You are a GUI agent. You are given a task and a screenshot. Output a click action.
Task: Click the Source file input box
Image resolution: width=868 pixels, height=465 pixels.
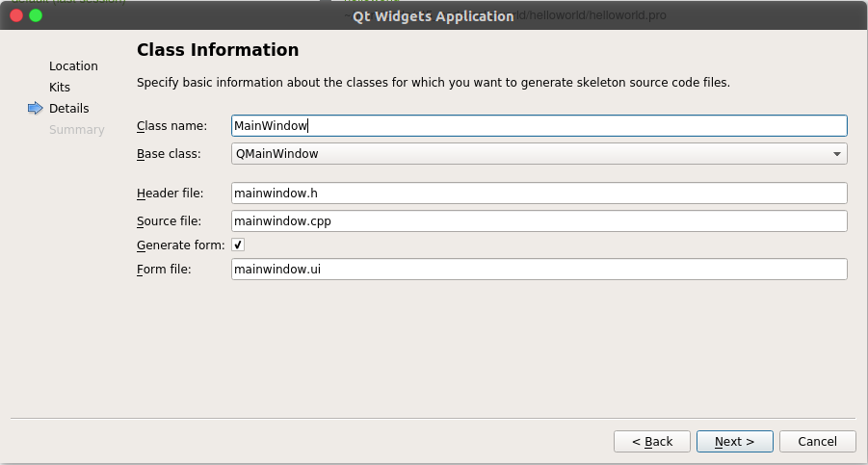click(x=539, y=221)
